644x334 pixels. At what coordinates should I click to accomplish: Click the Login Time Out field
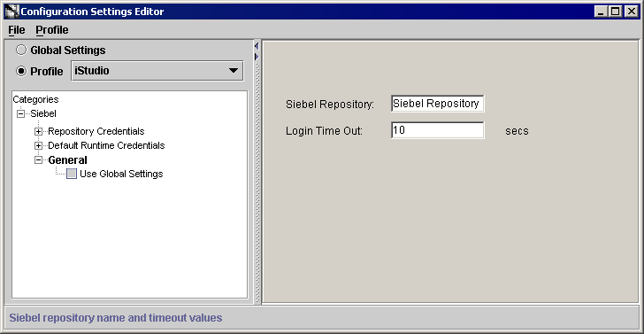[437, 130]
